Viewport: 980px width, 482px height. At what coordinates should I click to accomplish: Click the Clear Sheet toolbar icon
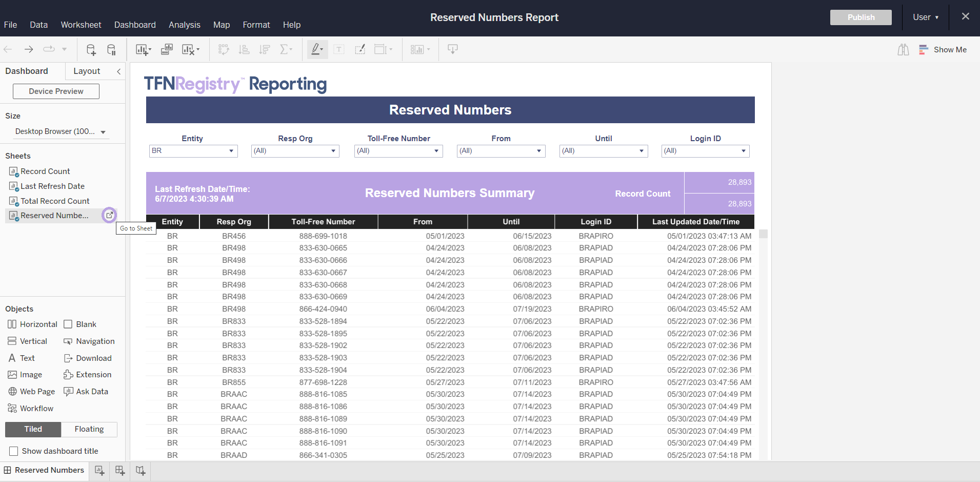pos(191,49)
